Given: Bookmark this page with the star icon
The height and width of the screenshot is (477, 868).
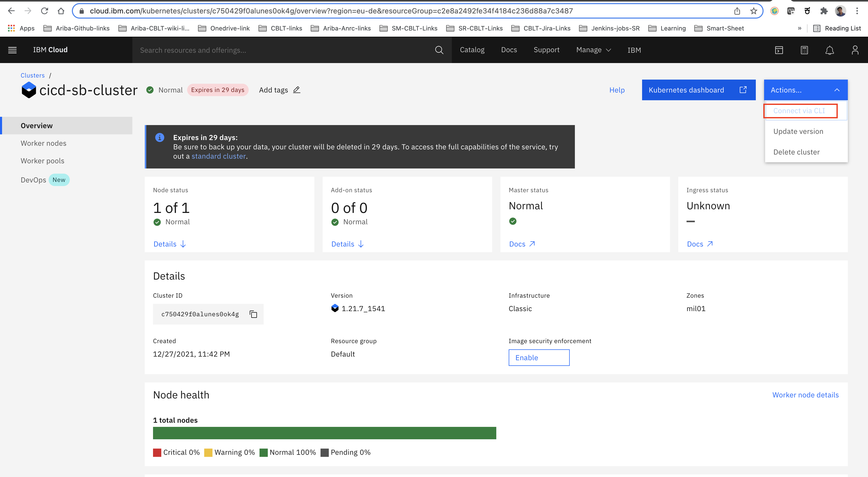Looking at the screenshot, I should click(754, 11).
